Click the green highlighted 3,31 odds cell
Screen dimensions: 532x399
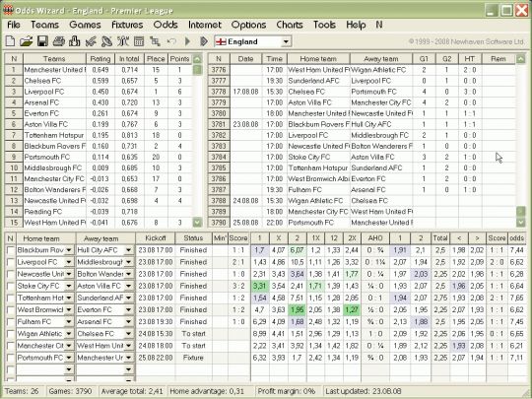[259, 286]
